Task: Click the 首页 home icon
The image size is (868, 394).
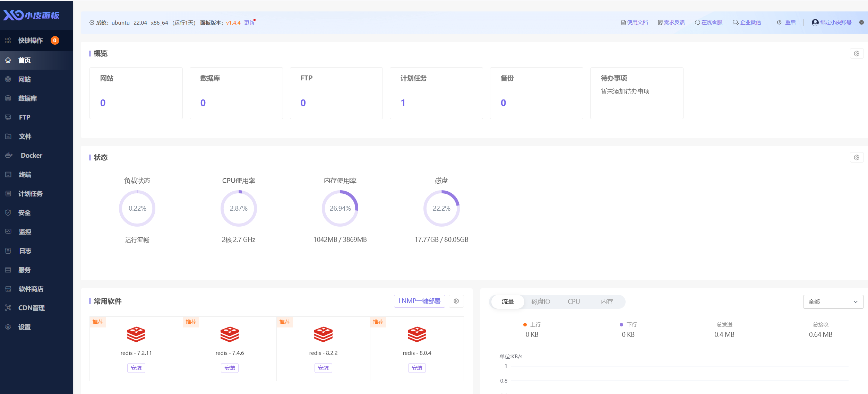Action: (8, 60)
